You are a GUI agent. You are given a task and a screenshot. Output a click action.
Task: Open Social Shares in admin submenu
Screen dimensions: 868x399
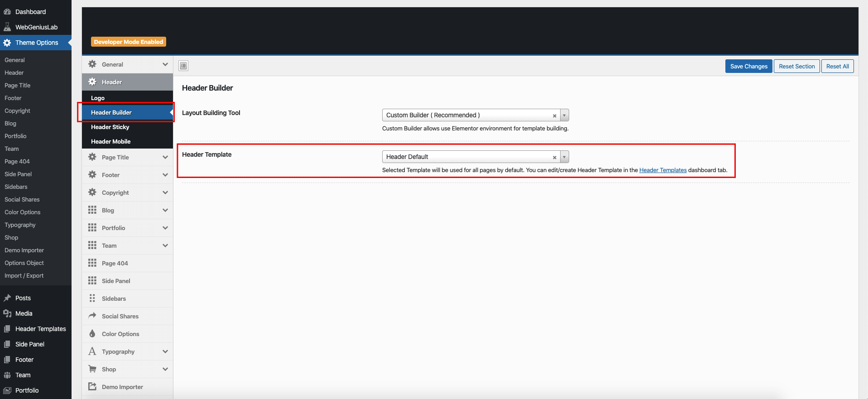(22, 199)
